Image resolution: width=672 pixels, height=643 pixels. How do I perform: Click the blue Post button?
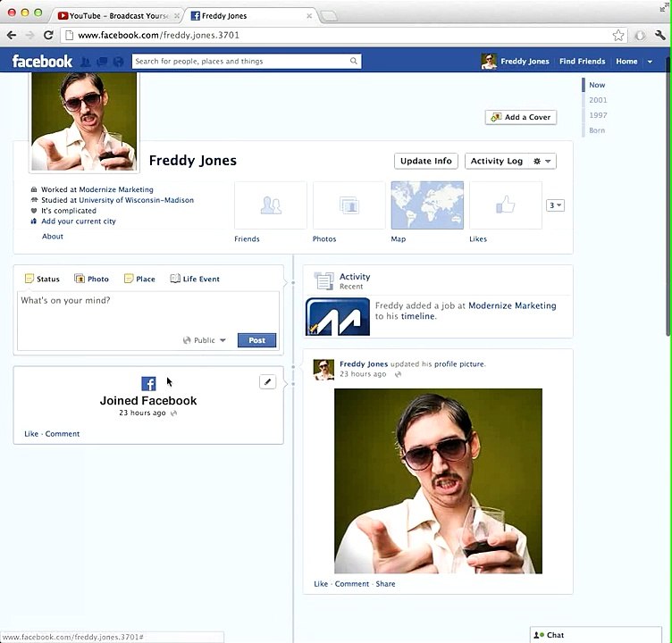256,340
